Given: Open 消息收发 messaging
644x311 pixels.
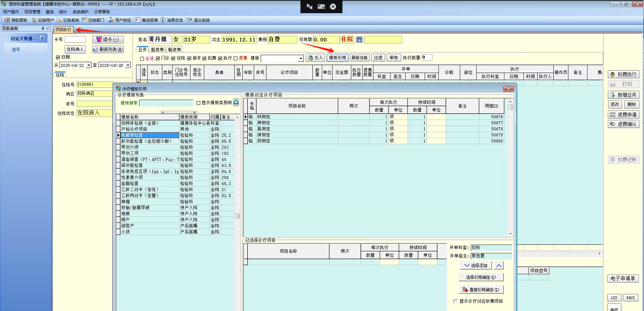Looking at the screenshot, I should [x=172, y=20].
